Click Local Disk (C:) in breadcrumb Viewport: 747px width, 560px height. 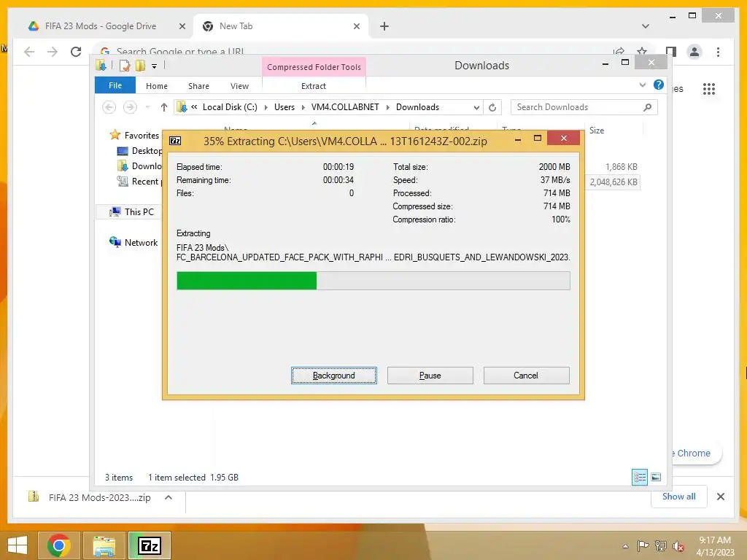coord(230,107)
